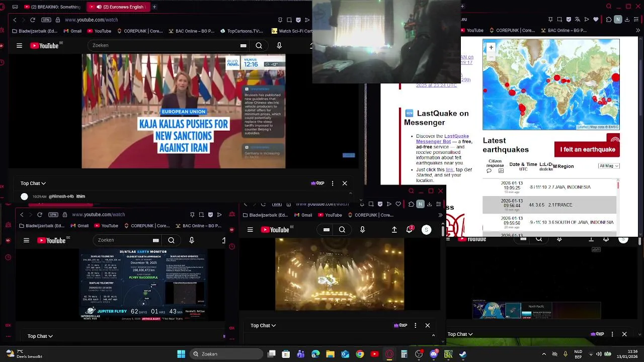Expand Top Chat dropdown in Euronews window
Image resolution: width=644 pixels, height=362 pixels.
(x=33, y=184)
